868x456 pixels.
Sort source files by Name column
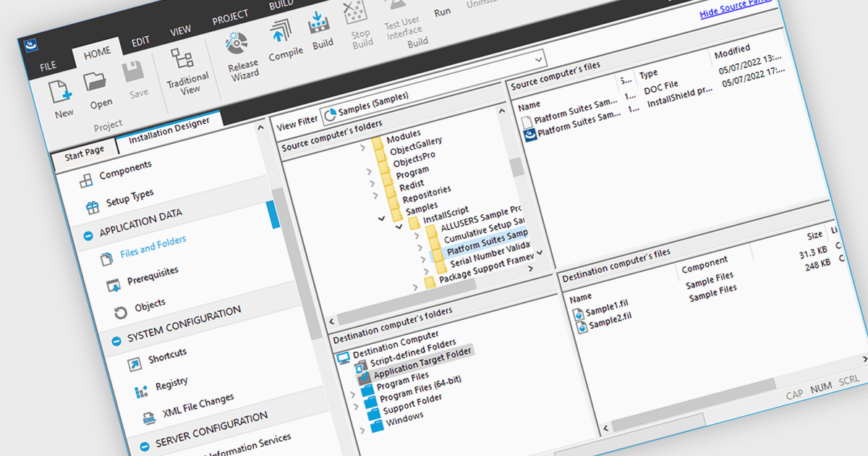tap(529, 106)
